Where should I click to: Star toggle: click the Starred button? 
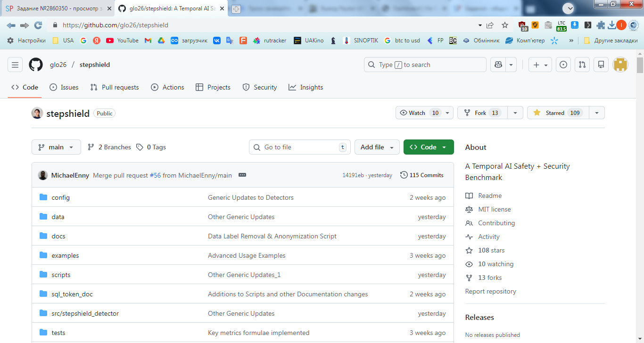point(558,113)
